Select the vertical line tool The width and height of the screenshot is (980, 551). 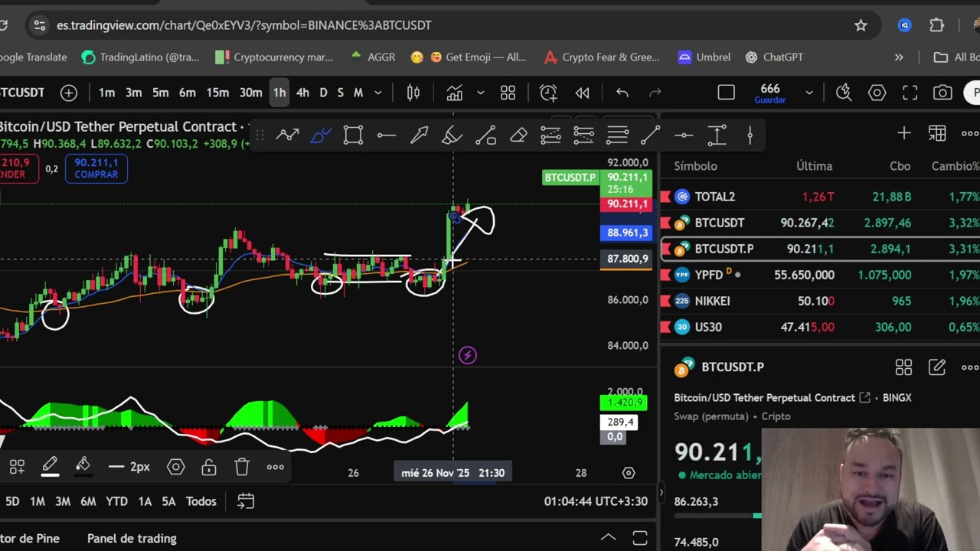point(750,135)
